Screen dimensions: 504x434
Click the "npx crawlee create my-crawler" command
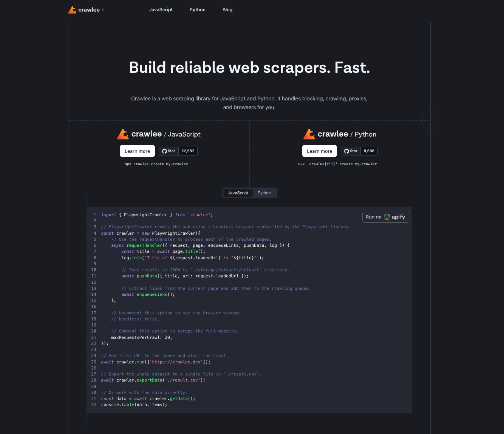[x=156, y=164]
